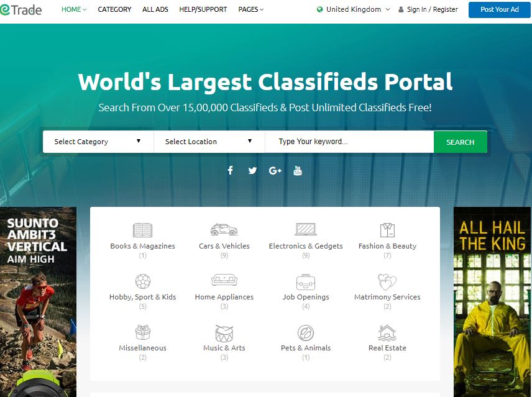Open the Select Location dropdown
Screen dimensions: 532x397
coord(209,142)
